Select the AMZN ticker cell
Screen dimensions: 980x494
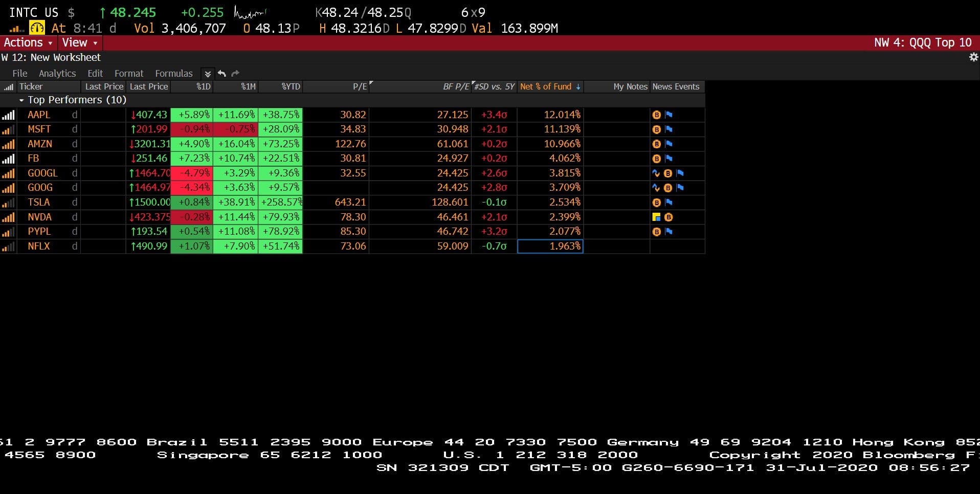tap(49, 144)
